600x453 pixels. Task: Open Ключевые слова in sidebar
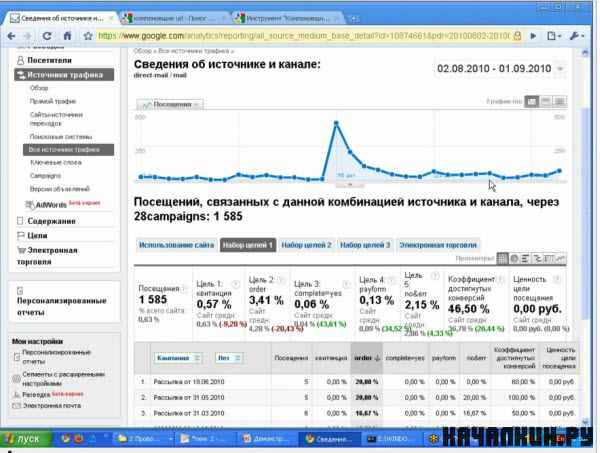56,163
